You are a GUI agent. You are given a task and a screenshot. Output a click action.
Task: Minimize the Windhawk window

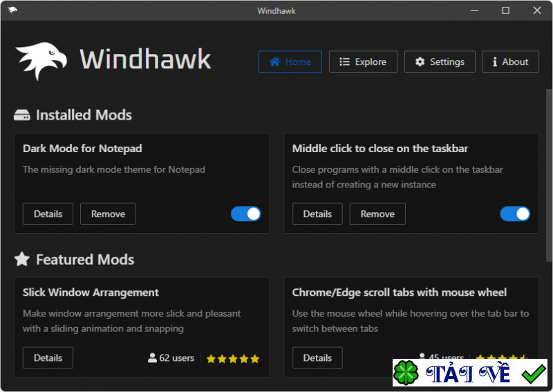point(474,10)
